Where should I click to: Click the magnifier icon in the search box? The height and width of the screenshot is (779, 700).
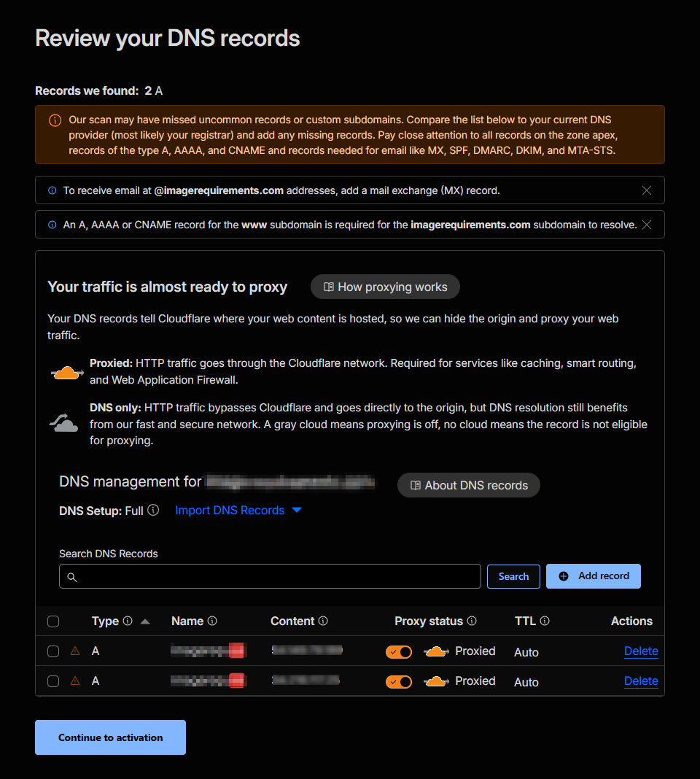72,577
